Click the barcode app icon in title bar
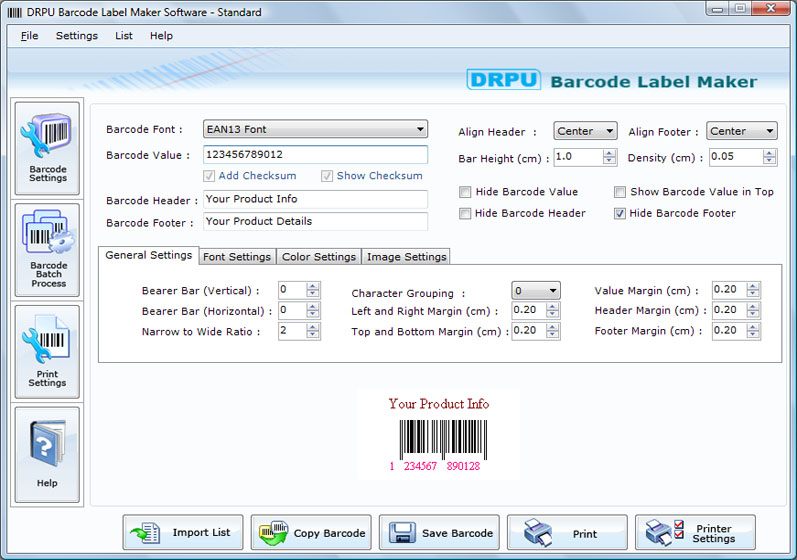Viewport: 797px width, 560px height. click(15, 13)
